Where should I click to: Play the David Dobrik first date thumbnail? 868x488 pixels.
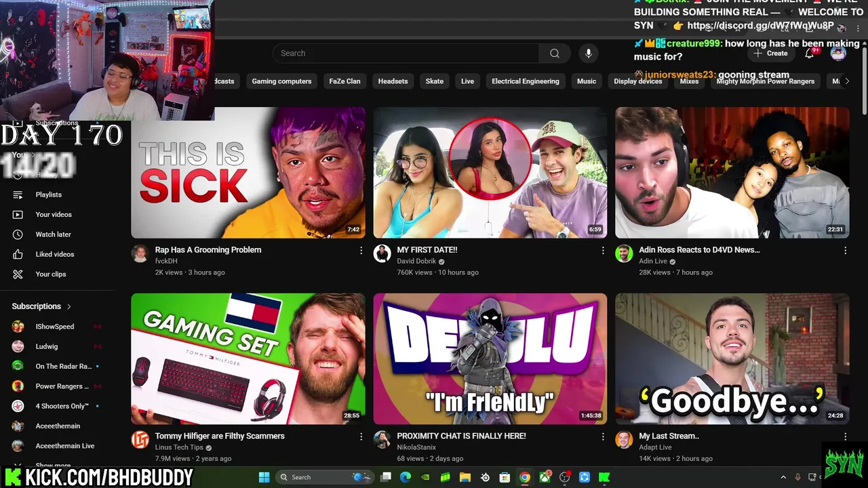490,173
